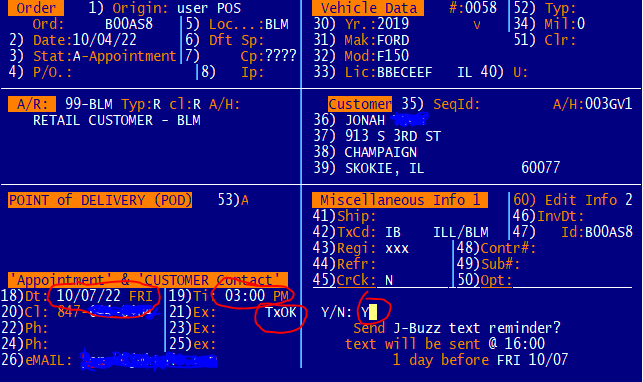This screenshot has height=382, width=643.
Task: Select field 24 Ph
Action: click(x=25, y=343)
